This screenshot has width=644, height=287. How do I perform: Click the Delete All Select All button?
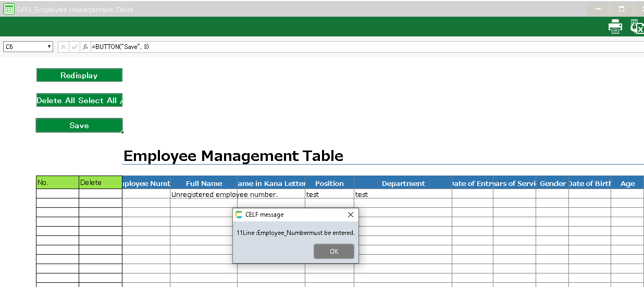pyautogui.click(x=79, y=101)
